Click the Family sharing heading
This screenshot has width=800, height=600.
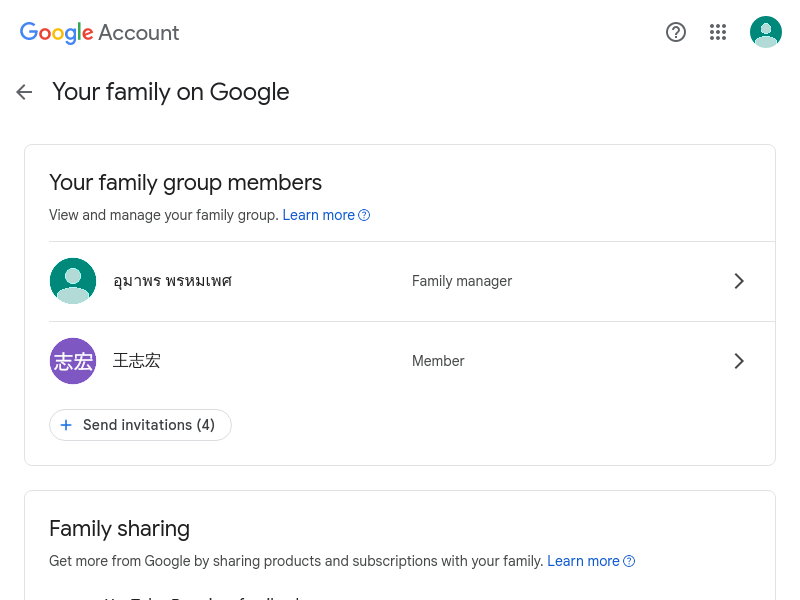119,529
